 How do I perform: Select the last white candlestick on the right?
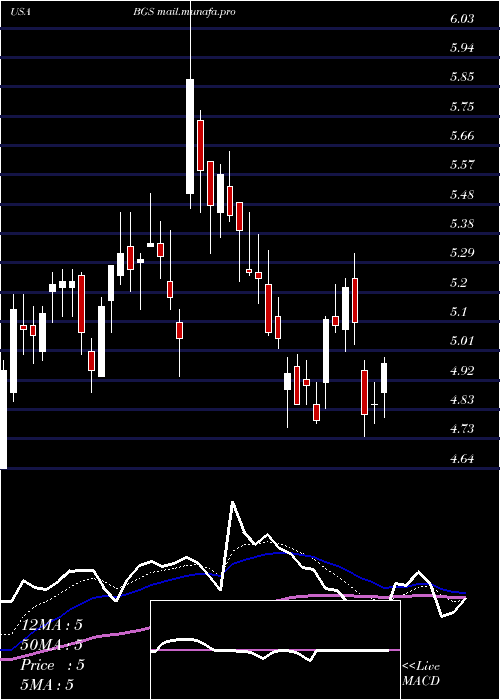coord(384,378)
